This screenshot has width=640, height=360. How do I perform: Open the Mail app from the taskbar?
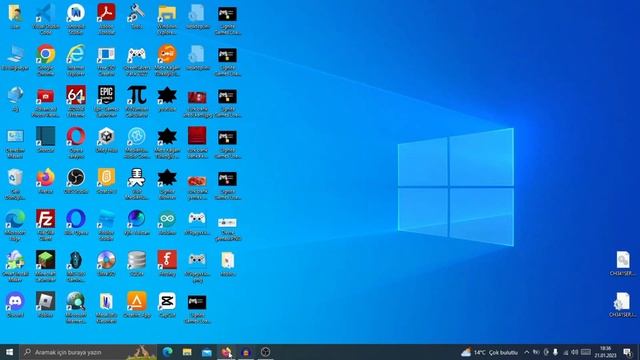click(x=207, y=352)
